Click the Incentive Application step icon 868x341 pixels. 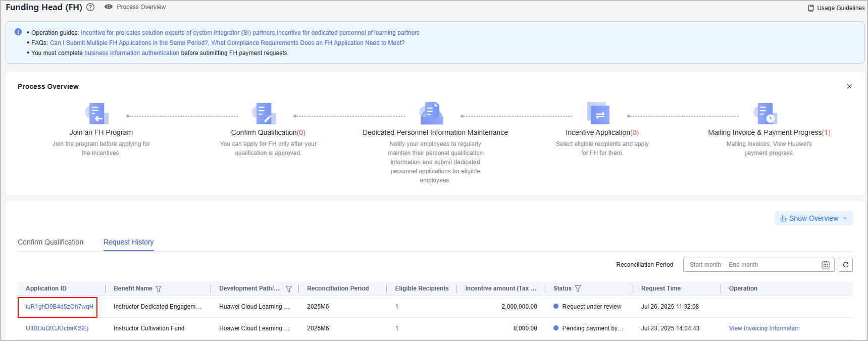(x=598, y=114)
